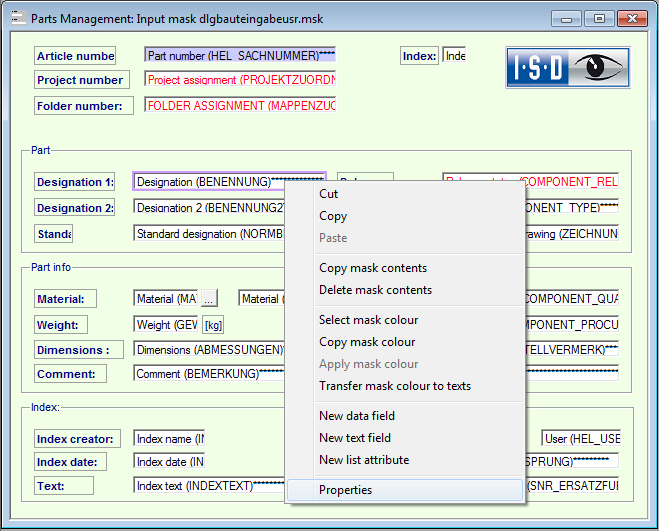659x531 pixels.
Task: Choose Cut from the context menu
Action: 328,194
